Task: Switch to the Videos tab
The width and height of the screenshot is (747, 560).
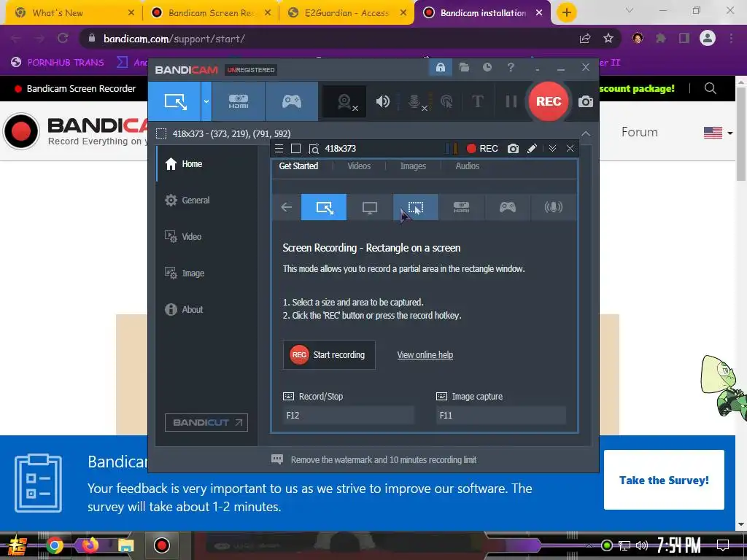Action: coord(359,166)
